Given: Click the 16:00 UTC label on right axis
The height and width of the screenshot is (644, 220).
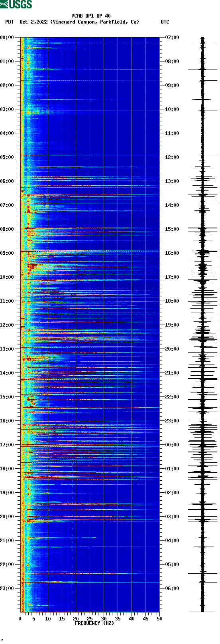Looking at the screenshot, I should point(172,253).
